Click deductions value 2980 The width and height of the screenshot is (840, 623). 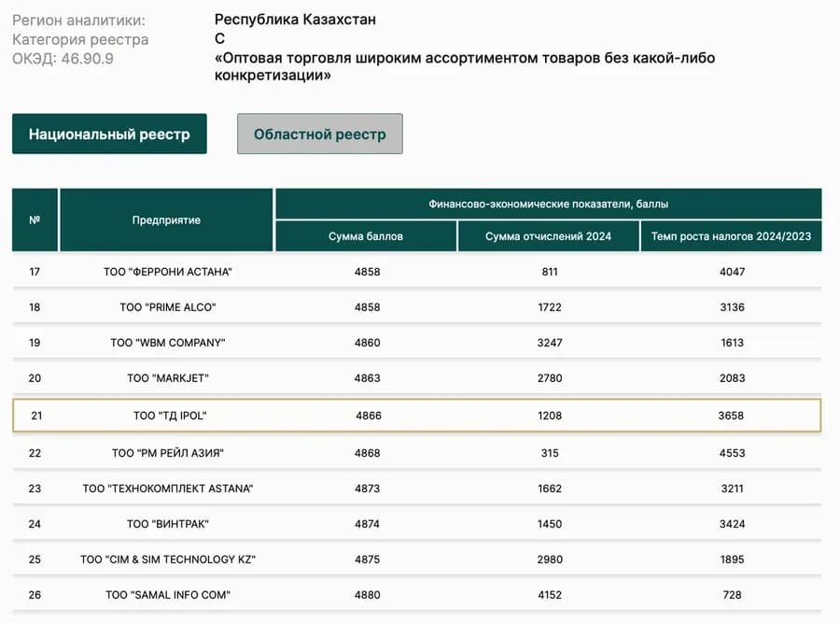tap(550, 559)
